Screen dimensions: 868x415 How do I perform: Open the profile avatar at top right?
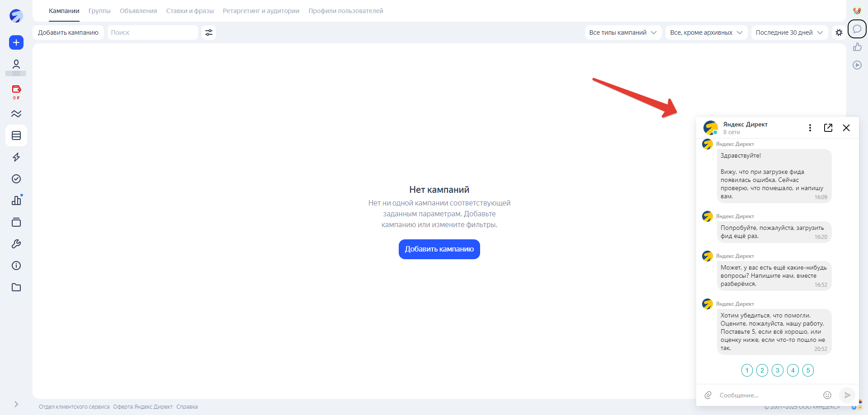pos(857,11)
